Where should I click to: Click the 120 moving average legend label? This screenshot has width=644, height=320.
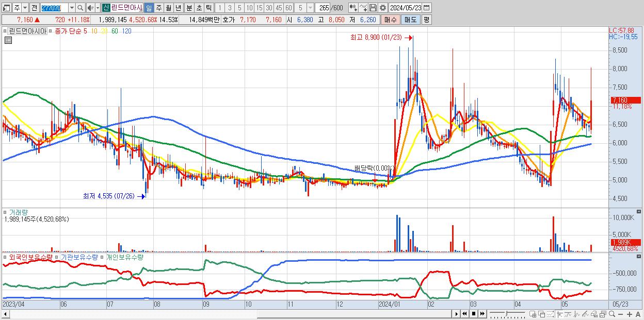click(x=126, y=31)
